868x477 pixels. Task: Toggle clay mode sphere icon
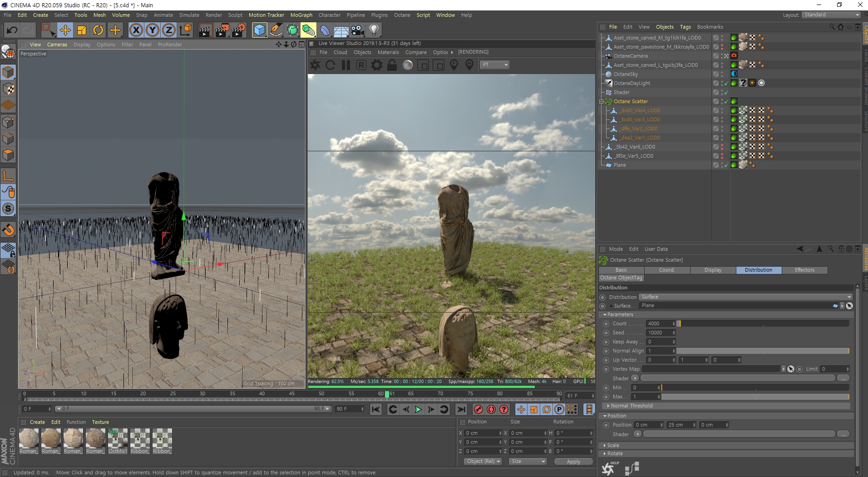tap(408, 65)
